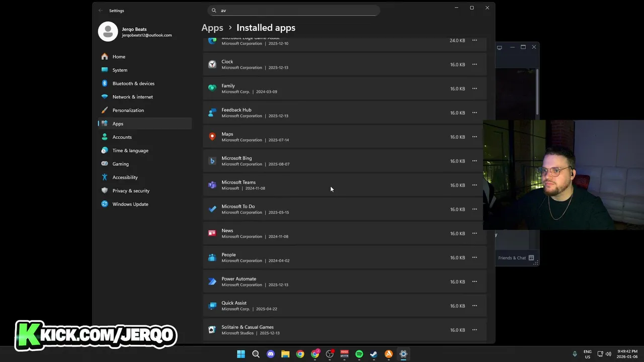Open the volume control in system tray
Image resolution: width=644 pixels, height=362 pixels.
[608, 354]
